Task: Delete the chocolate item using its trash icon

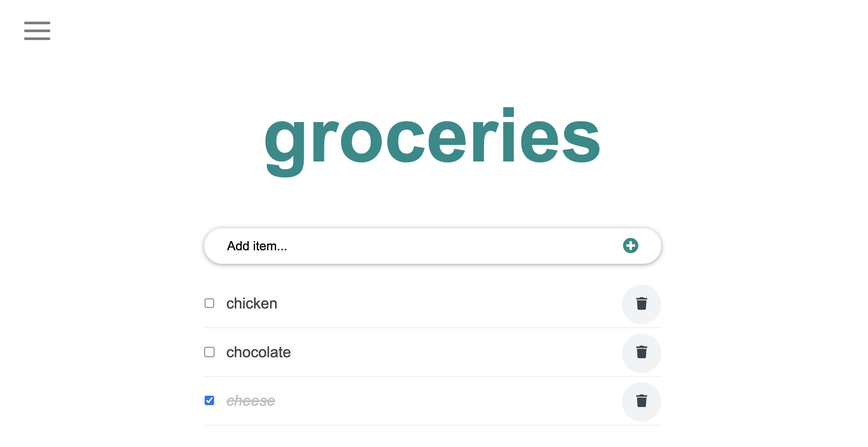Action: (x=641, y=353)
